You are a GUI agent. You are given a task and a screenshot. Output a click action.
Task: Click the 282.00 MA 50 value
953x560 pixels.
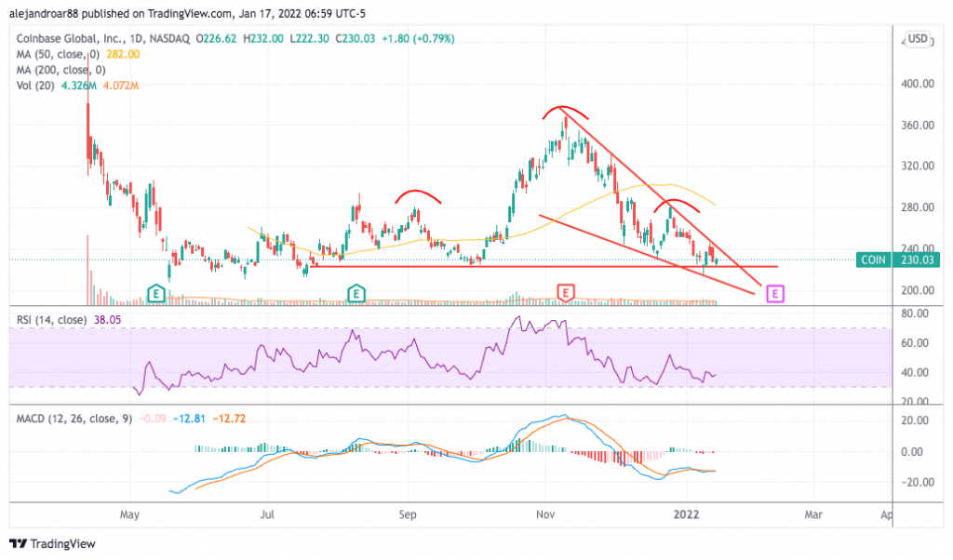(123, 54)
